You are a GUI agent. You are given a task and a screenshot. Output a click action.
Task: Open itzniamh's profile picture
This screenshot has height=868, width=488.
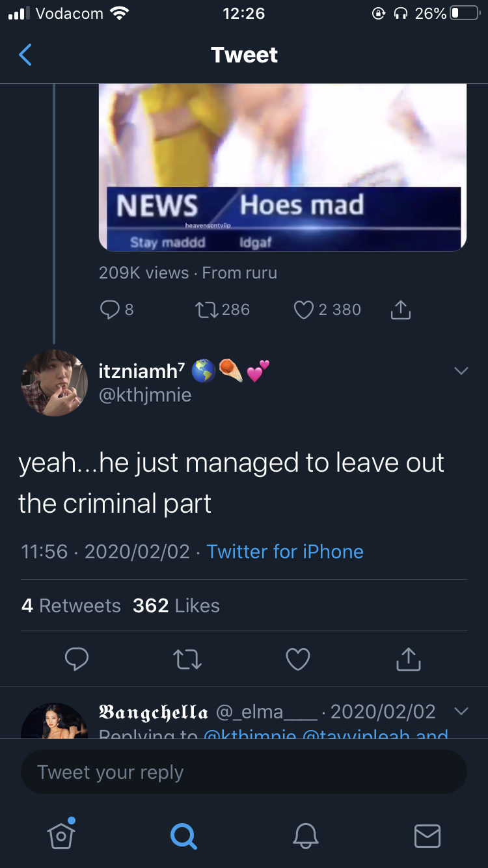[54, 383]
